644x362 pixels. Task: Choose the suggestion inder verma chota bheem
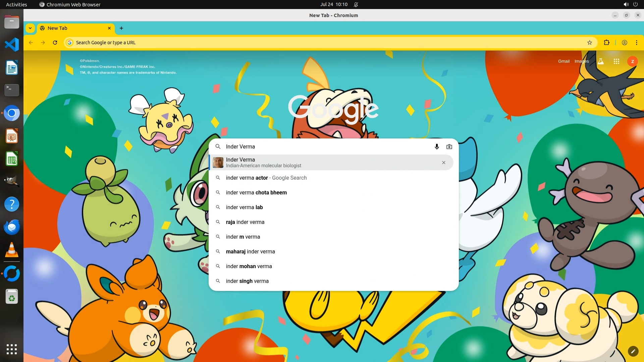tap(256, 193)
